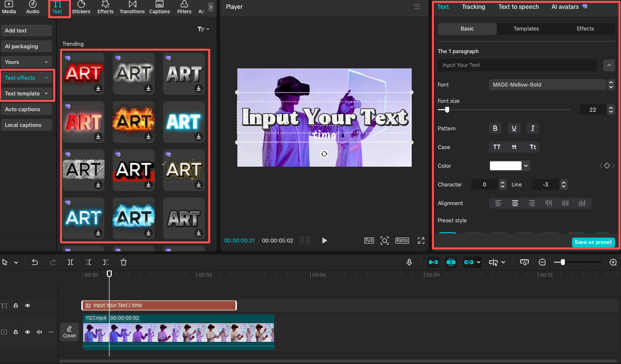This screenshot has width=621, height=364.
Task: Open the Yours dropdown in the sidebar
Action: point(26,62)
